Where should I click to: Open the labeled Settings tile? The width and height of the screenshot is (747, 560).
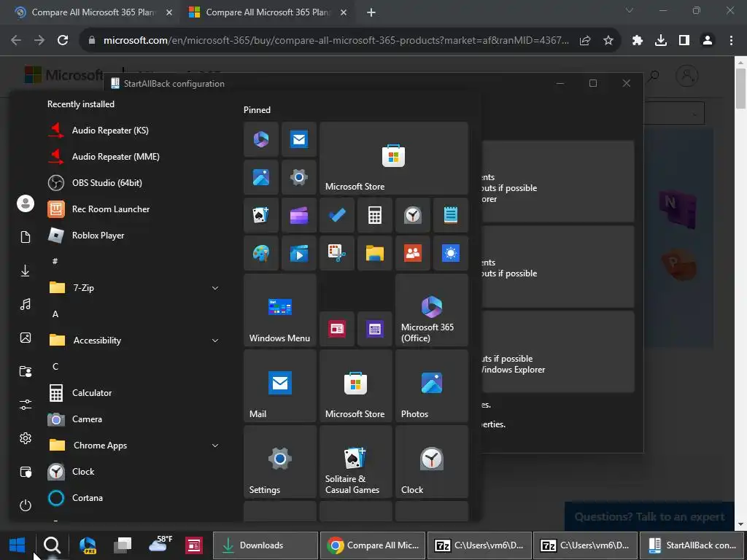click(x=279, y=462)
